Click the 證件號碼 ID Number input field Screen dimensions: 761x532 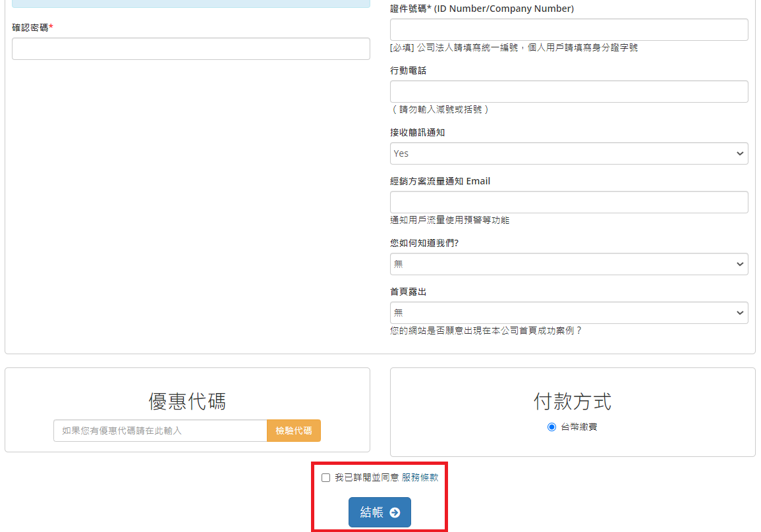pos(569,30)
